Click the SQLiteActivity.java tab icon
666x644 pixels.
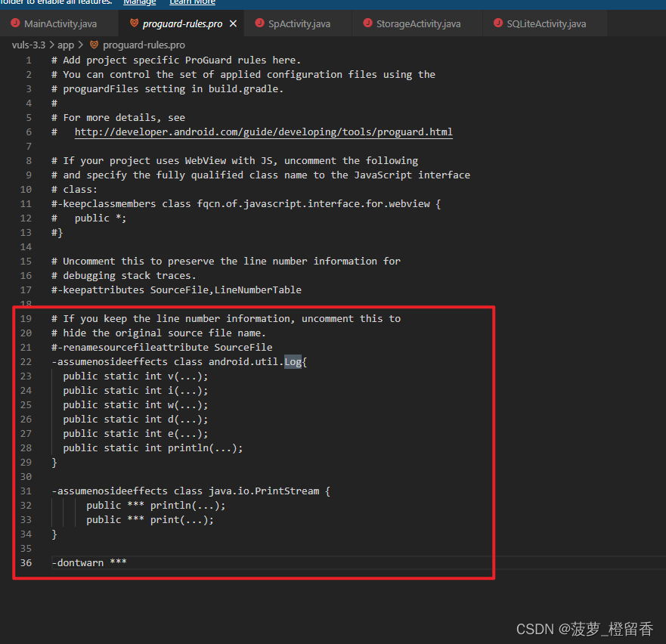[x=498, y=24]
